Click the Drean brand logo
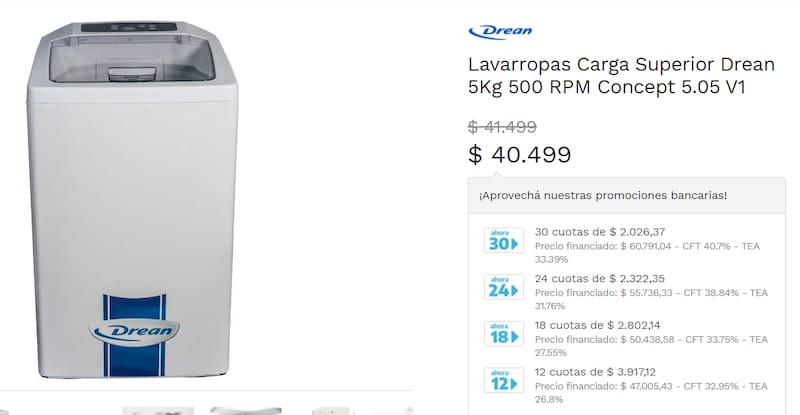 click(x=500, y=32)
